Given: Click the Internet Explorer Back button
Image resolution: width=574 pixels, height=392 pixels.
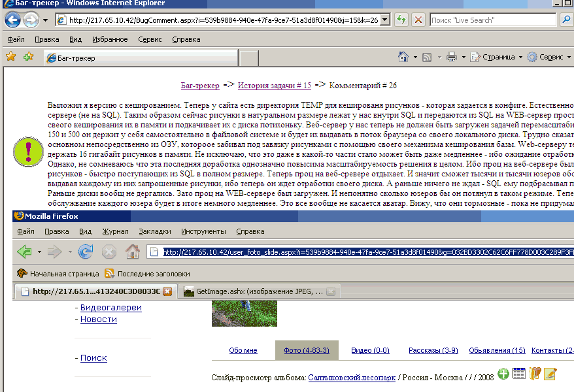Looking at the screenshot, I should (13, 20).
